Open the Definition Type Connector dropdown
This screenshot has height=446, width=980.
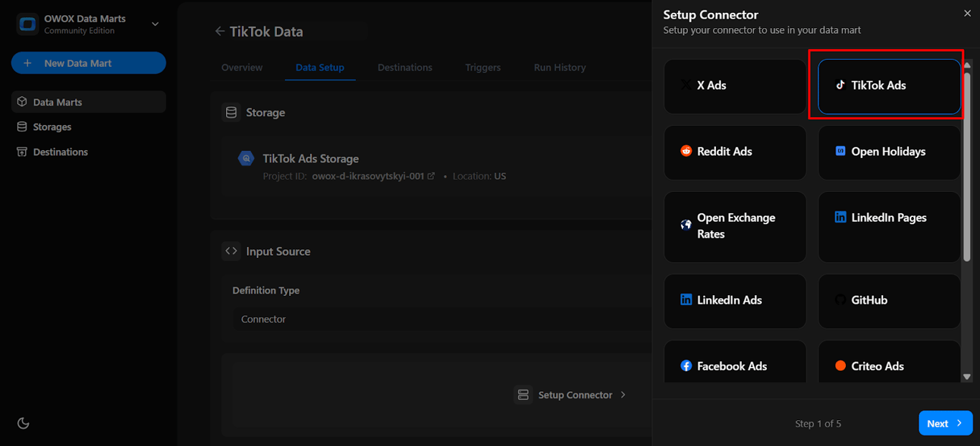(441, 319)
